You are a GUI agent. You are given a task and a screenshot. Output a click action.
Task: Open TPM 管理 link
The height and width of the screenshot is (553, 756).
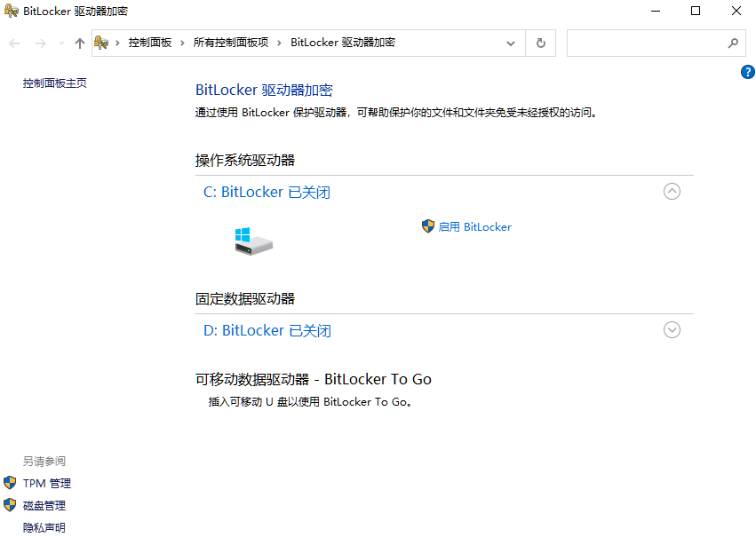47,483
